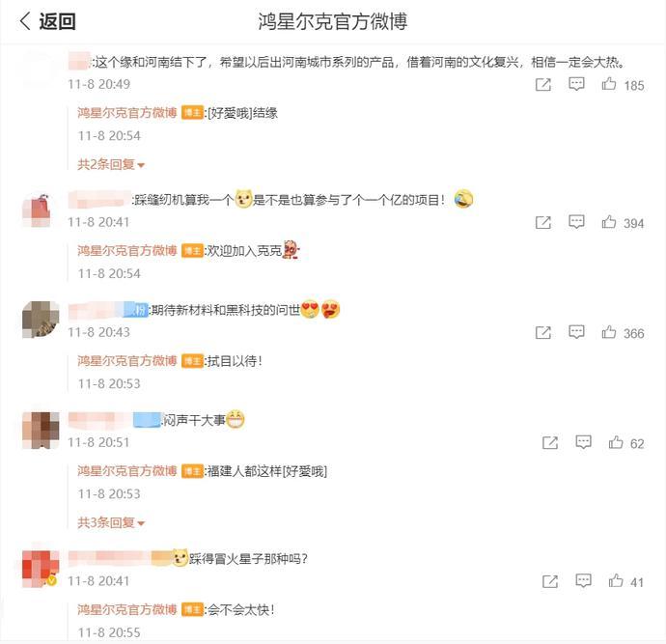The height and width of the screenshot is (644, 666).
Task: Share the comment 踩得冒火星子那种吗
Action: pyautogui.click(x=550, y=581)
